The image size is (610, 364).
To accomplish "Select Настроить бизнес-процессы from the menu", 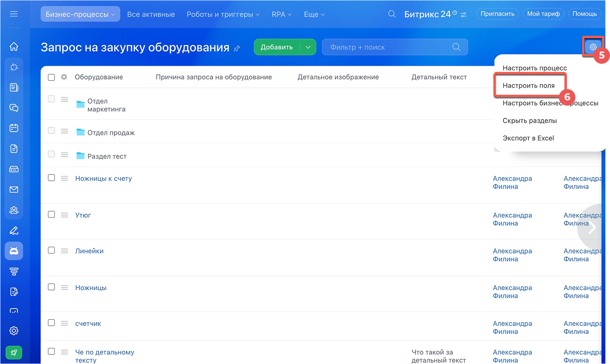I will point(551,103).
